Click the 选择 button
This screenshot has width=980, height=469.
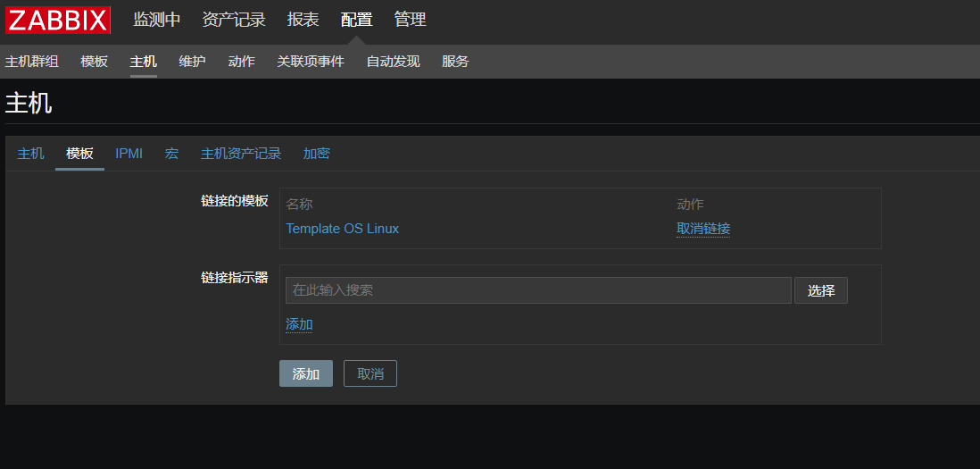click(x=820, y=290)
